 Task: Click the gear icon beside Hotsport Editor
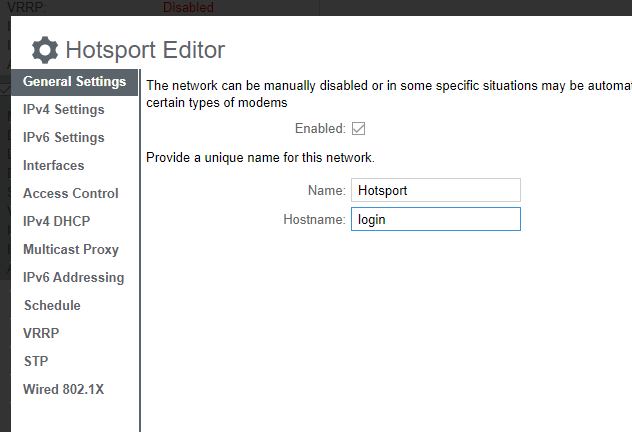[45, 50]
